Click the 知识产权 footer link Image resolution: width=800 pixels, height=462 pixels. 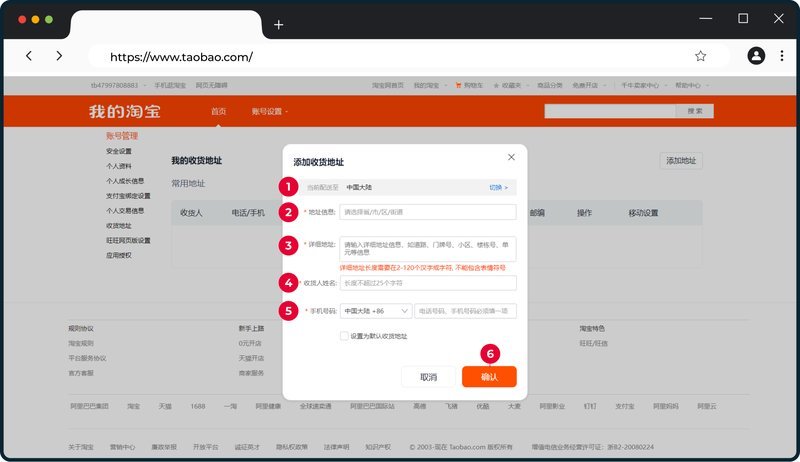[x=378, y=447]
